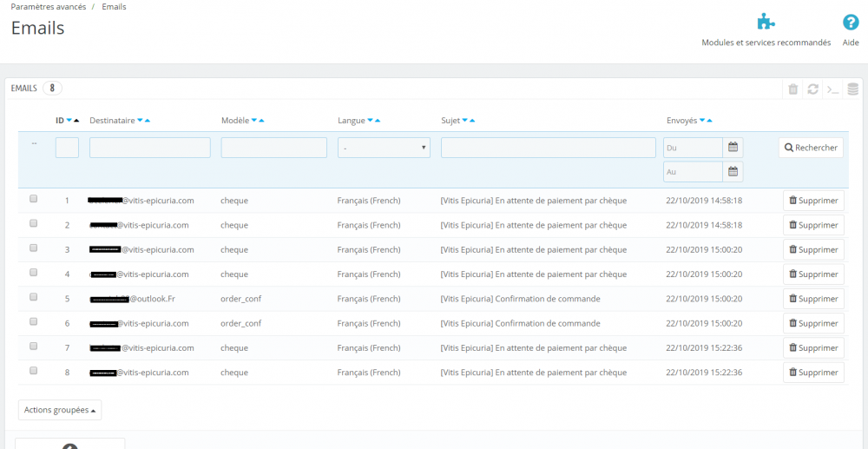The width and height of the screenshot is (868, 449).
Task: Sort Destinataire column ascending
Action: 148,120
